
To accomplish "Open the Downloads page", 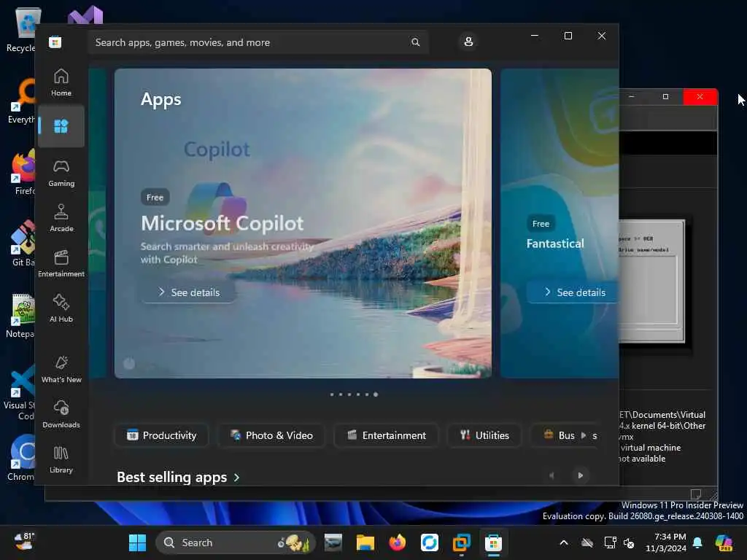I will tap(61, 414).
